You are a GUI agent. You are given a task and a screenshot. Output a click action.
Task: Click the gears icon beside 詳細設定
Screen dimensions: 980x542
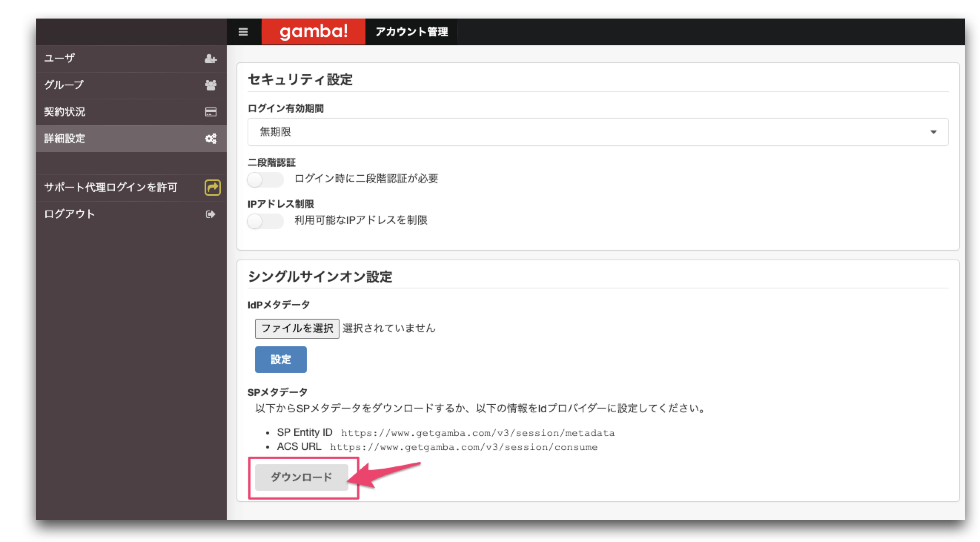pyautogui.click(x=211, y=139)
